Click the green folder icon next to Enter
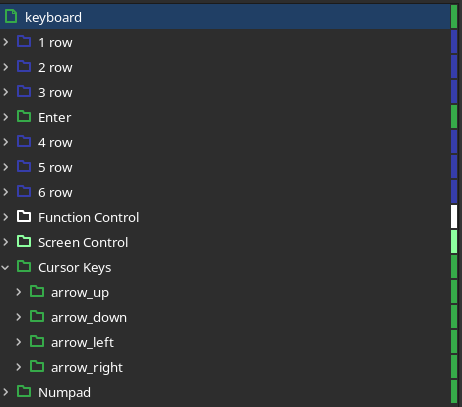Screen dimensions: 462x407 24,116
